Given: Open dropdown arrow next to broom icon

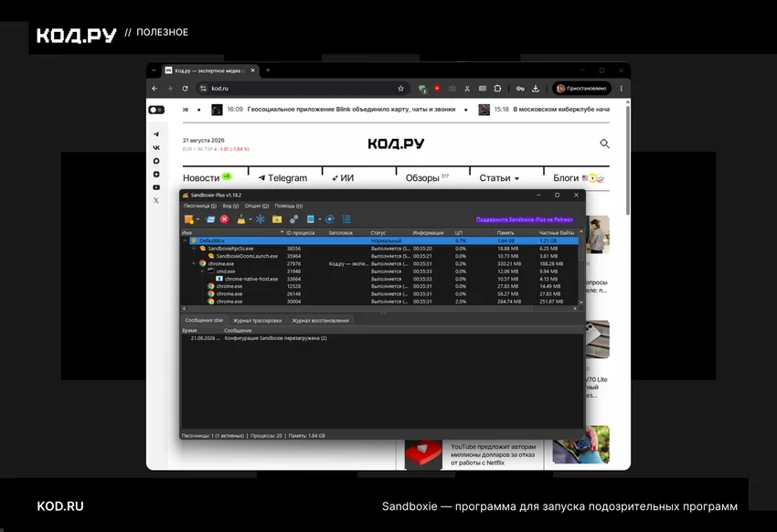Looking at the screenshot, I should [x=250, y=219].
